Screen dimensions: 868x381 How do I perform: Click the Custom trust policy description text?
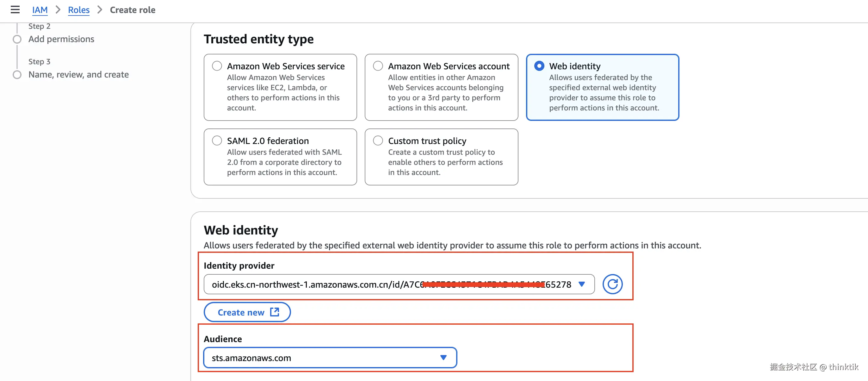(x=445, y=162)
